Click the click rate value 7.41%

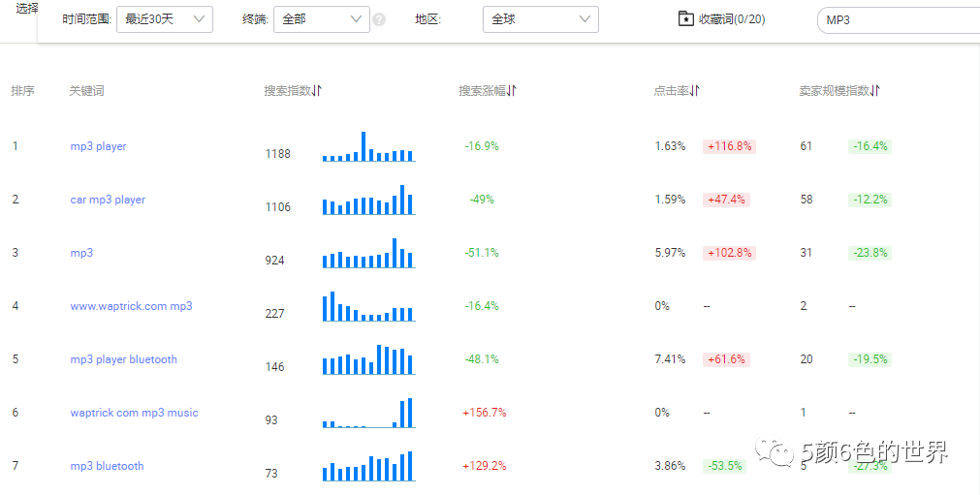pos(670,359)
